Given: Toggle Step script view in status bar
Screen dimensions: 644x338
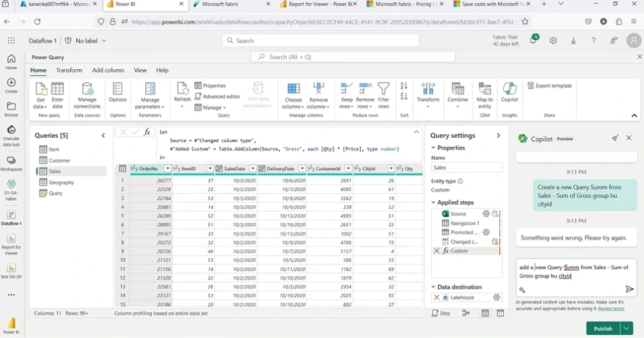Looking at the screenshot, I should point(441,313).
